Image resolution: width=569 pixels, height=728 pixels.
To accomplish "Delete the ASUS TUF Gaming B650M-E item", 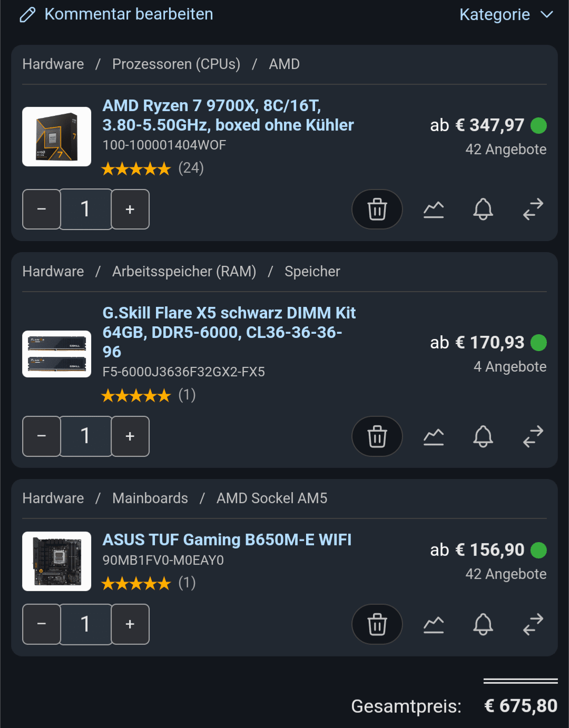I will tap(377, 624).
